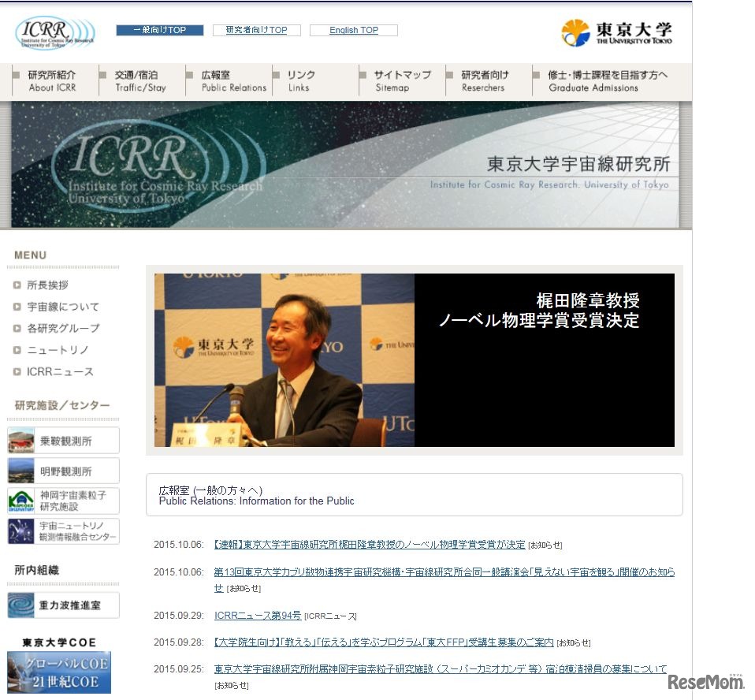Open the グローバルCOE 21世紀COE banner

point(59,673)
